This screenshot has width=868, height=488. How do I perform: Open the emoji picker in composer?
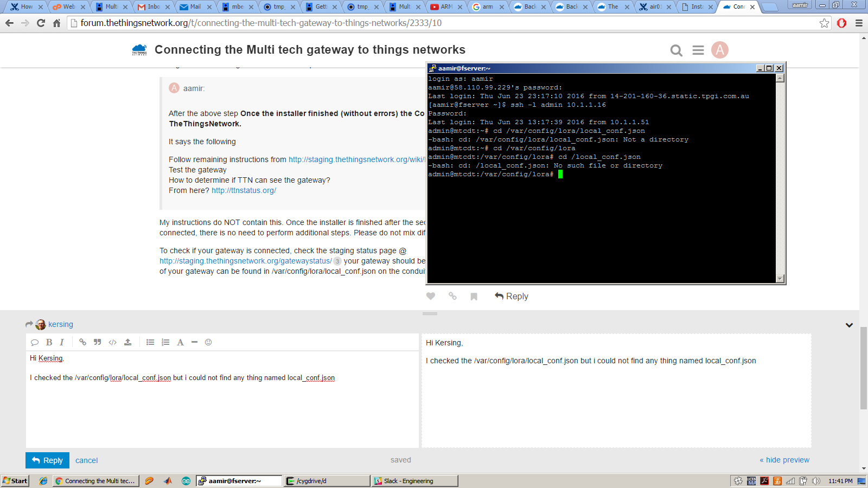pos(208,342)
